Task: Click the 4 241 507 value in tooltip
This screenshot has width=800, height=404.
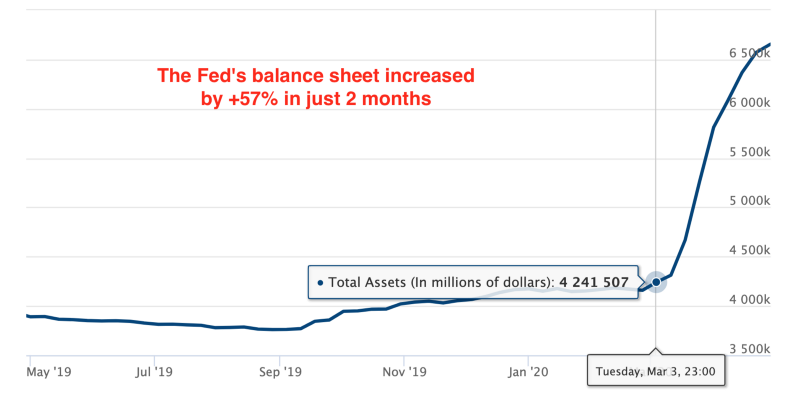Action: (x=594, y=282)
